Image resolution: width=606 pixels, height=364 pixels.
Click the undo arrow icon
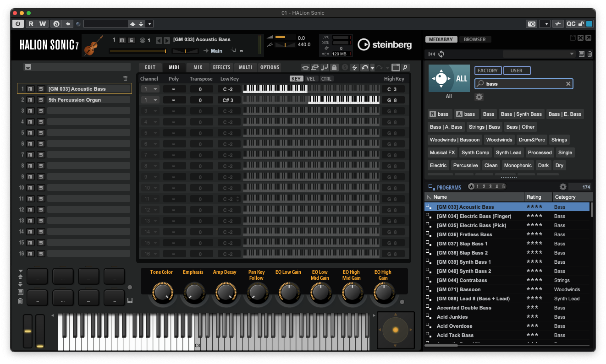364,67
